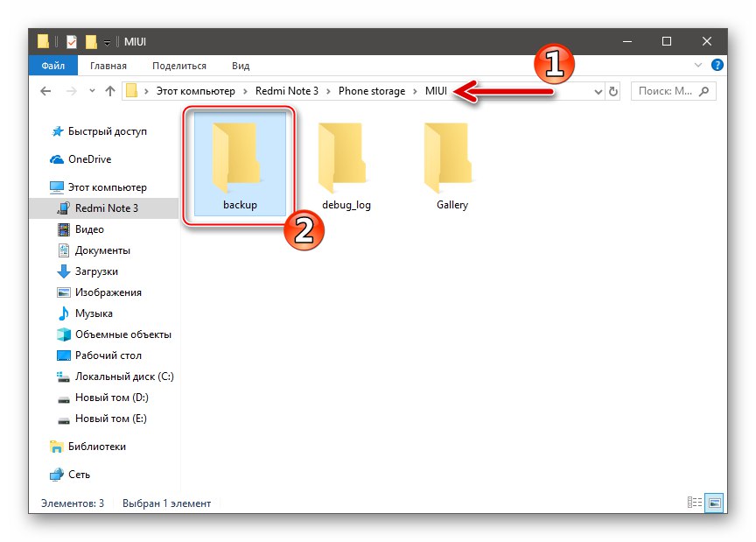Screen dimensions: 756x542
Task: Switch to large icons view toggle
Action: pyautogui.click(x=714, y=503)
